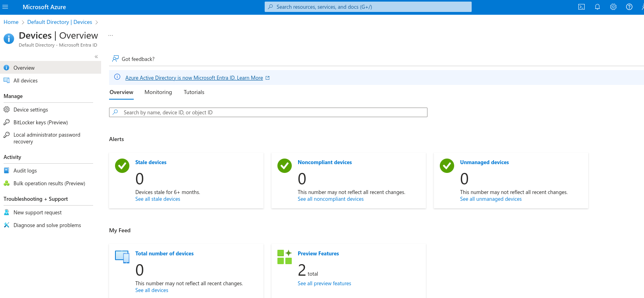Switch to the Tutorials tab
The height and width of the screenshot is (298, 644).
[x=194, y=92]
